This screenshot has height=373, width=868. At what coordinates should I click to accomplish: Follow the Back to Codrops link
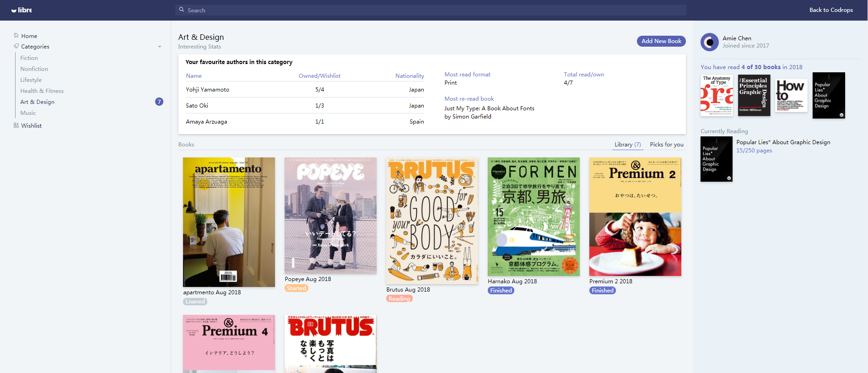[x=830, y=10]
